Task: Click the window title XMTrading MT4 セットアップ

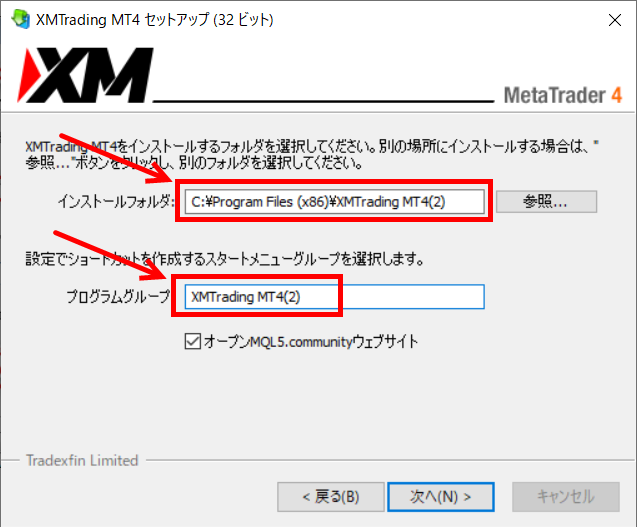Action: 154,20
